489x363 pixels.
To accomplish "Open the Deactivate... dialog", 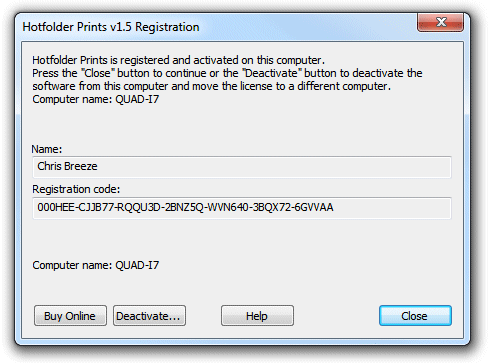I will (149, 315).
